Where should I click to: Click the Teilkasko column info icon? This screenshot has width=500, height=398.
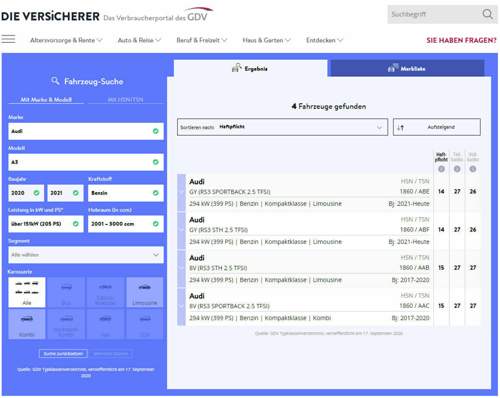click(457, 169)
